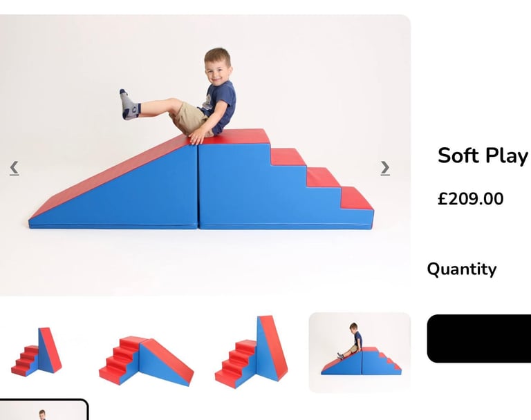Click the black button below Quantity
Viewport: 531px width, 420px height.
click(479, 338)
